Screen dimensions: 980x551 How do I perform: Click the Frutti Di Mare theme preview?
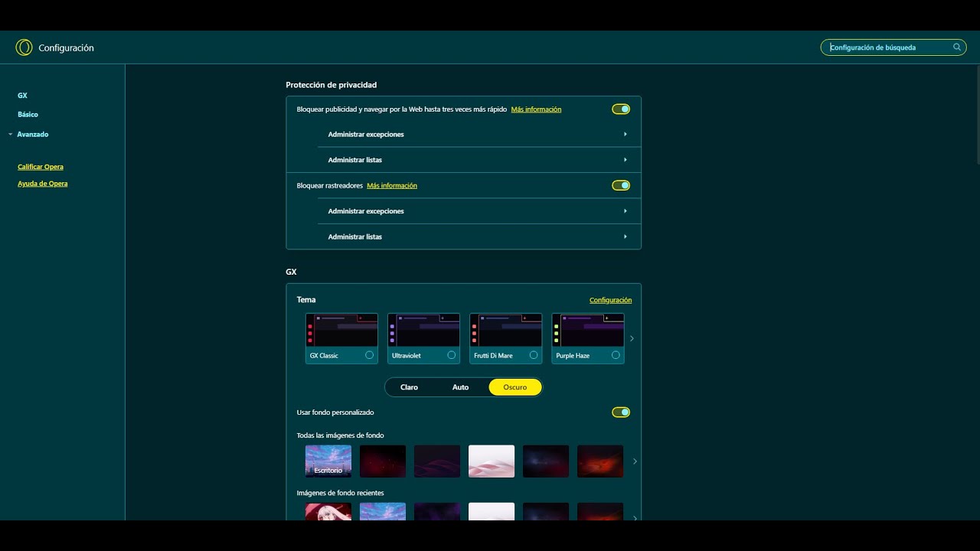[x=505, y=331]
